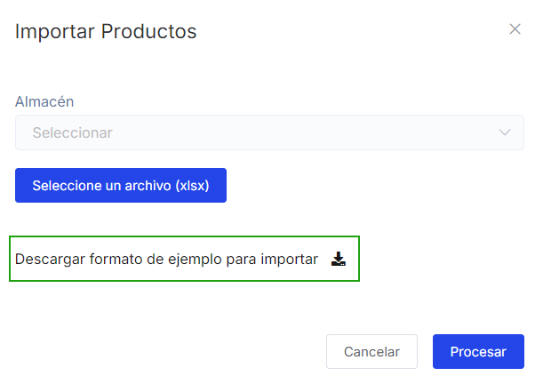Click the 'Seleccione un archivo (xlsx)' button

(x=121, y=186)
